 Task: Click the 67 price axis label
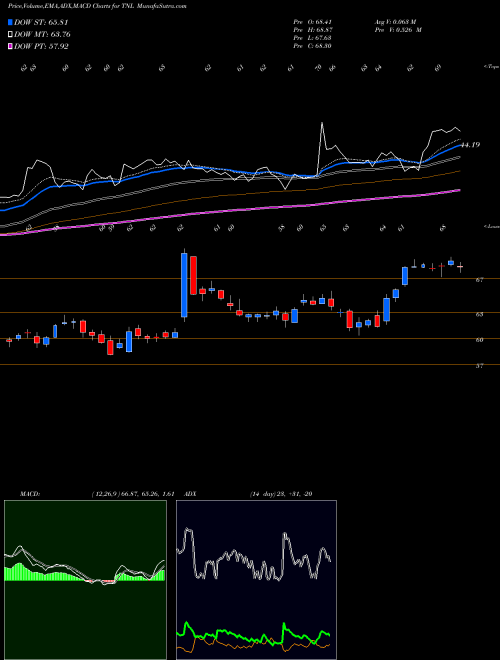point(479,280)
